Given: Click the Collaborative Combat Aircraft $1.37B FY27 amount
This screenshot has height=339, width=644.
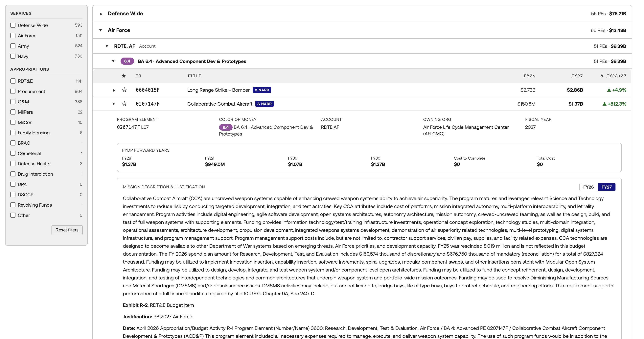Looking at the screenshot, I should point(576,104).
